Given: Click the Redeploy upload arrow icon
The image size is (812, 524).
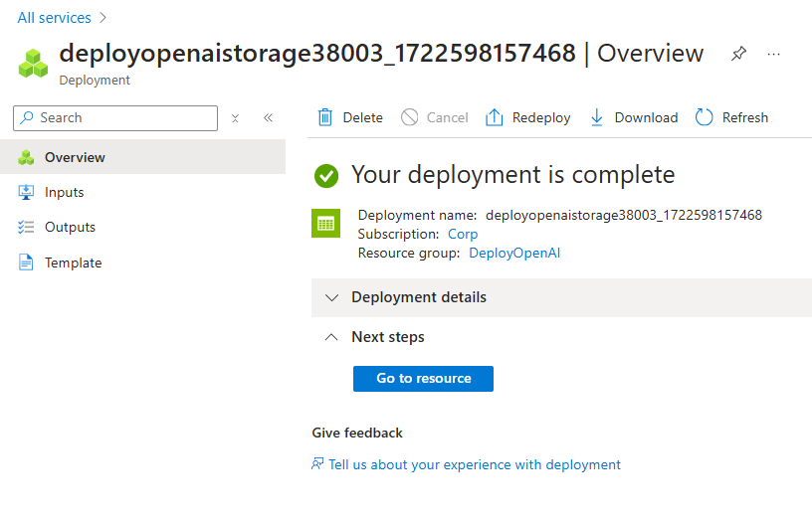Looking at the screenshot, I should click(x=494, y=117).
